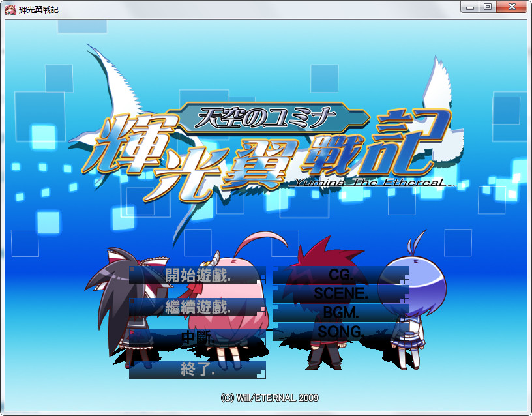Click 終了 to exit the game
The image size is (532, 416).
(198, 370)
